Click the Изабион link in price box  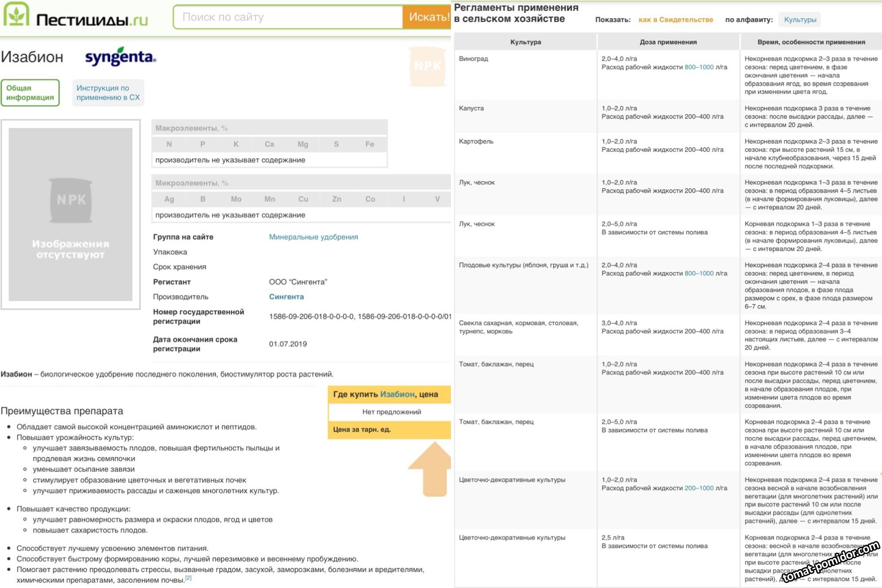(x=397, y=394)
